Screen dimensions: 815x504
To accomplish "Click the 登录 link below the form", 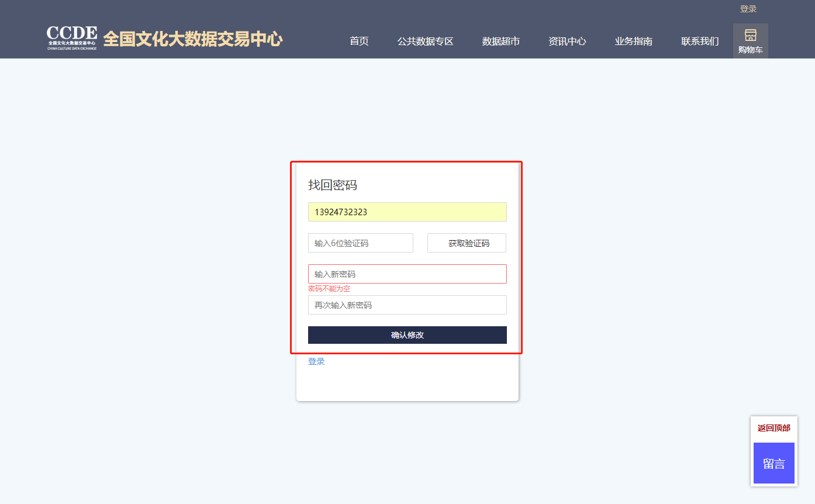I will [x=316, y=361].
